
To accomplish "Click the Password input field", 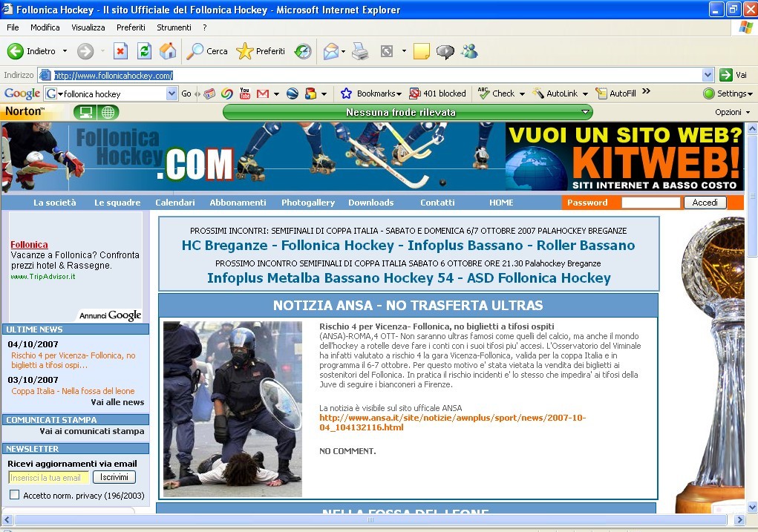I will (x=650, y=203).
